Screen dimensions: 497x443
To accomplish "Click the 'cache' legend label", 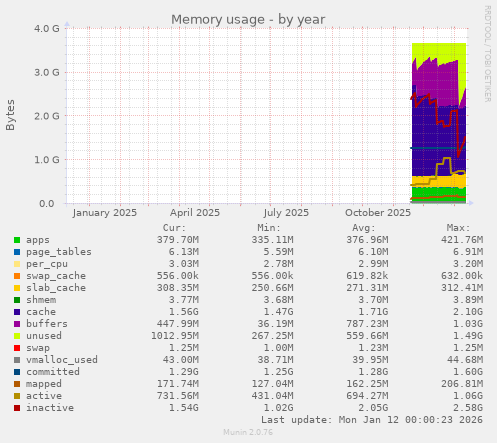I will point(41,312).
